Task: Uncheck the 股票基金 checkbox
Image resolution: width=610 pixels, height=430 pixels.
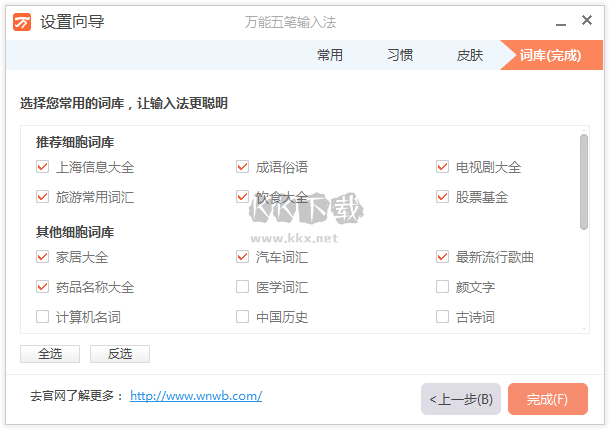Action: [442, 197]
